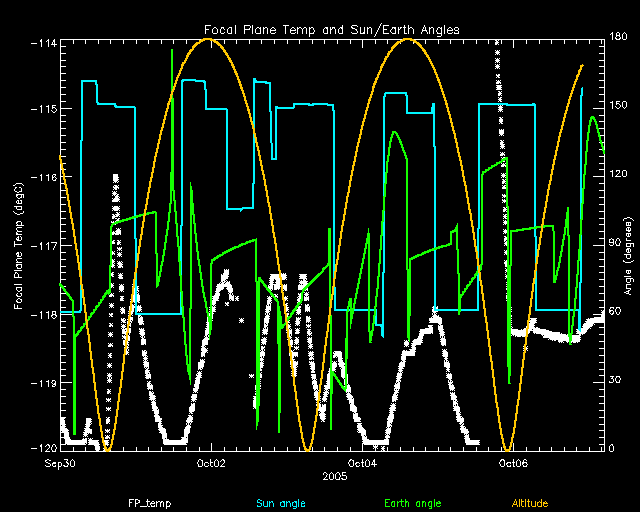Select the Oct02 date tick label

pos(211,463)
